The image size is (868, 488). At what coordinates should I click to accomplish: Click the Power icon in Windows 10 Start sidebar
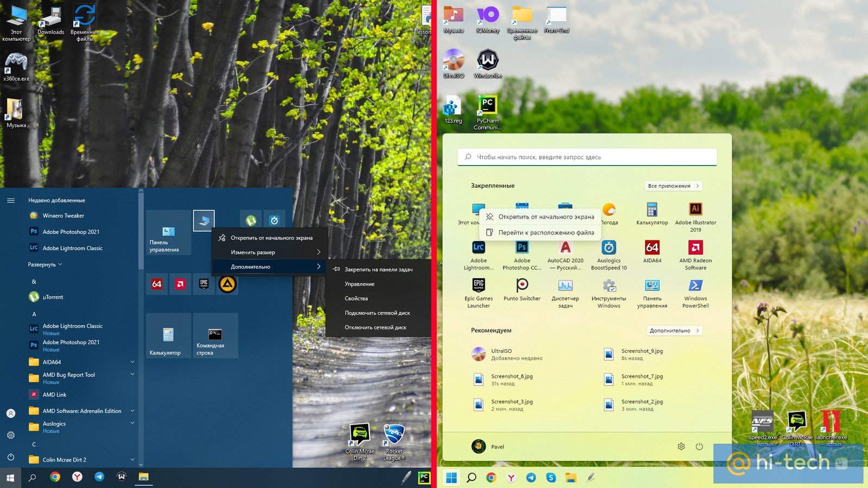tap(10, 457)
